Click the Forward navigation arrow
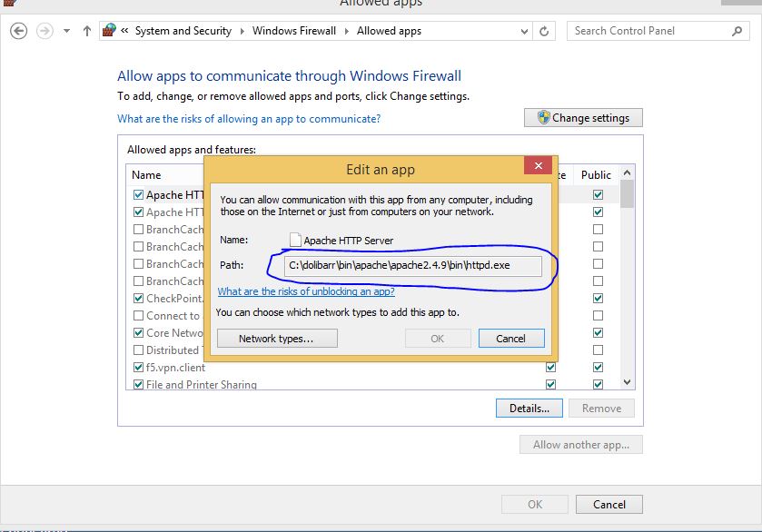This screenshot has width=762, height=532. tap(45, 31)
